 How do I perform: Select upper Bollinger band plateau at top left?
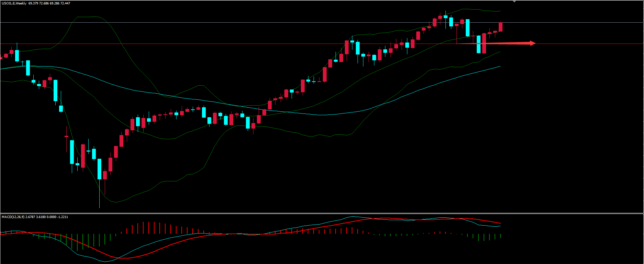[88, 17]
